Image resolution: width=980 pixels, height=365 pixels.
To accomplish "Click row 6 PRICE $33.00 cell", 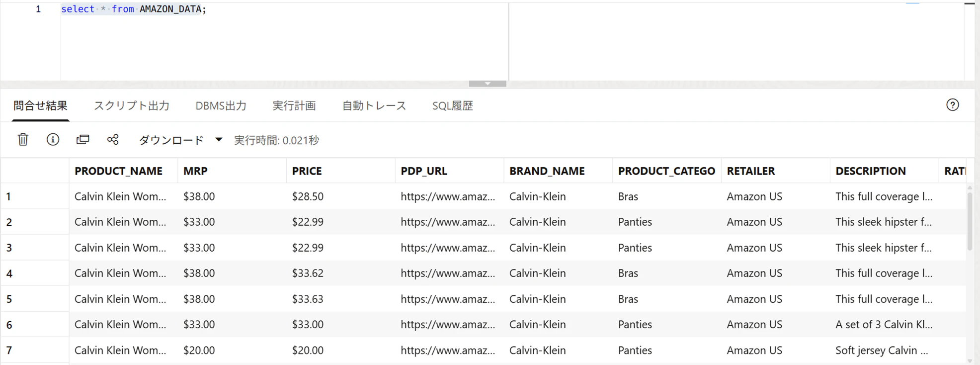I will click(x=341, y=324).
